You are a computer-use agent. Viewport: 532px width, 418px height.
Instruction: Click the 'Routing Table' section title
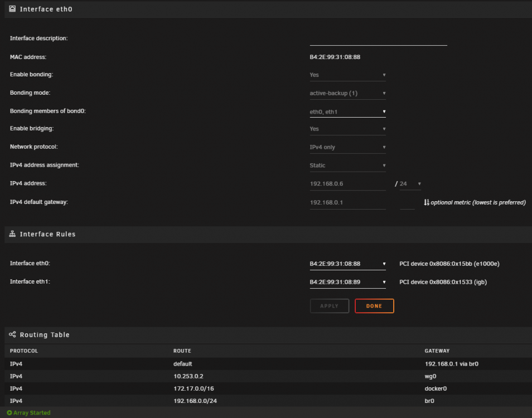45,334
